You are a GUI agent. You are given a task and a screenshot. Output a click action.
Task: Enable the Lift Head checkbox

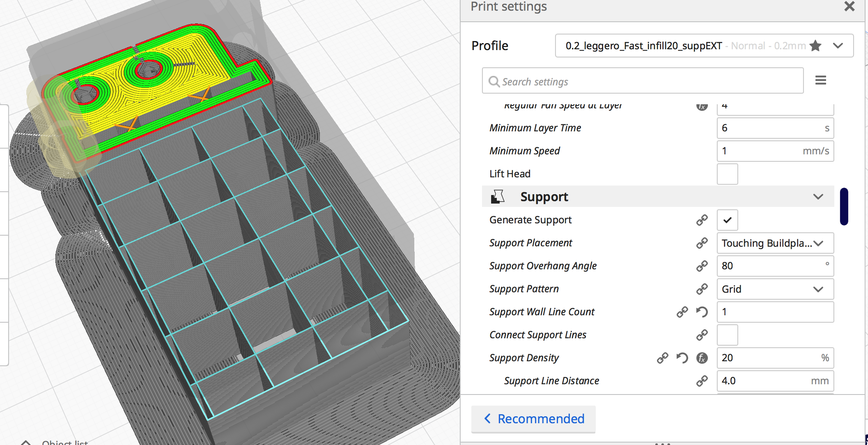coord(727,174)
